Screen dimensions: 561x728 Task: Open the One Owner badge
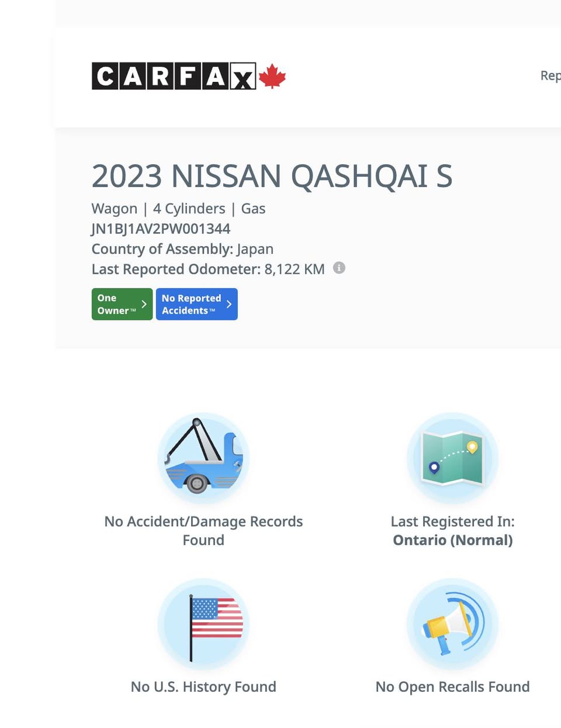click(122, 304)
